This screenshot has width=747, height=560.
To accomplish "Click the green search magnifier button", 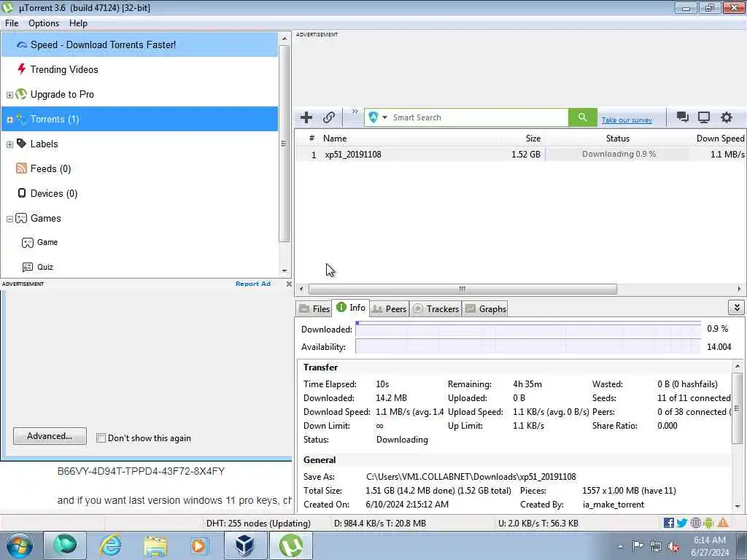I will coord(582,117).
